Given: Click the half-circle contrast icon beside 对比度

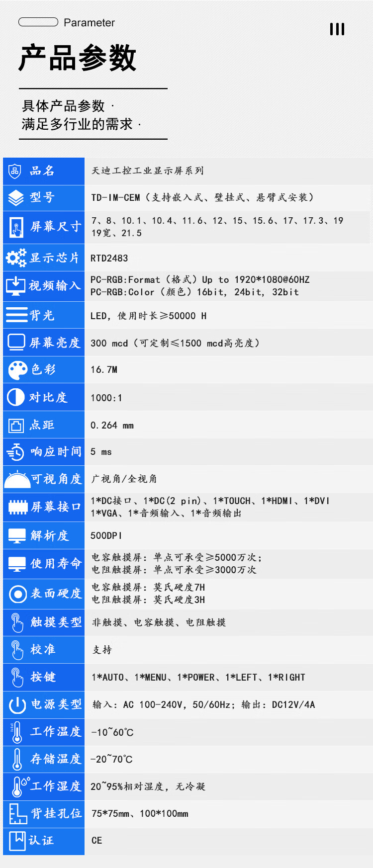Looking at the screenshot, I should click(x=15, y=397).
